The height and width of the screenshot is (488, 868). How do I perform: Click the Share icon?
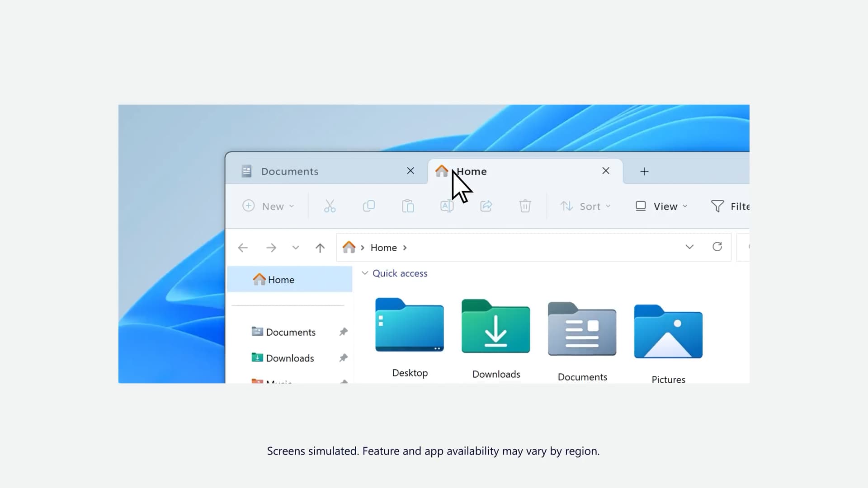pyautogui.click(x=486, y=206)
